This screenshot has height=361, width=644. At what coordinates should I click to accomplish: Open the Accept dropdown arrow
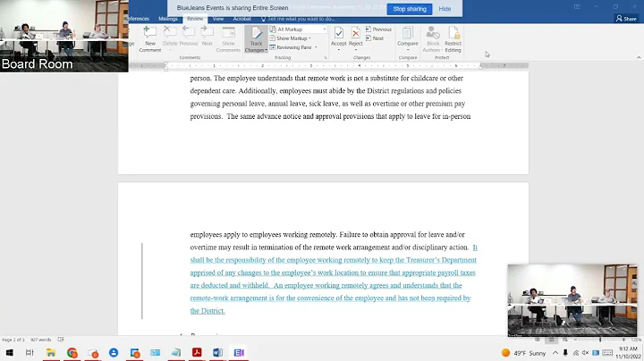338,50
